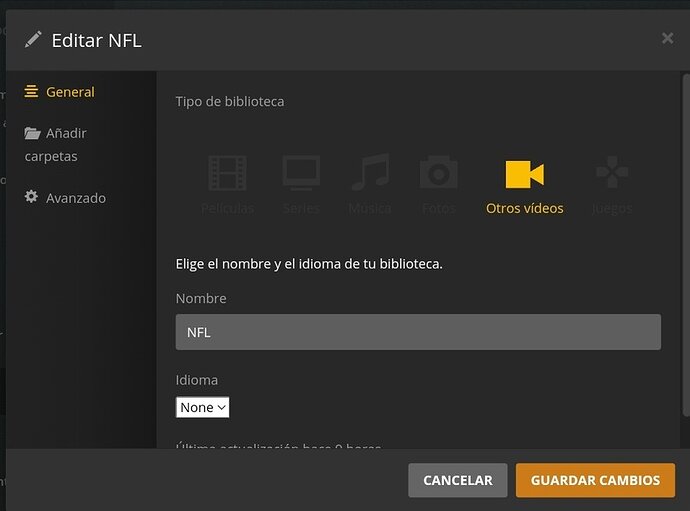Close the Editar NFL dialog
Image resolution: width=690 pixels, height=511 pixels.
(668, 38)
